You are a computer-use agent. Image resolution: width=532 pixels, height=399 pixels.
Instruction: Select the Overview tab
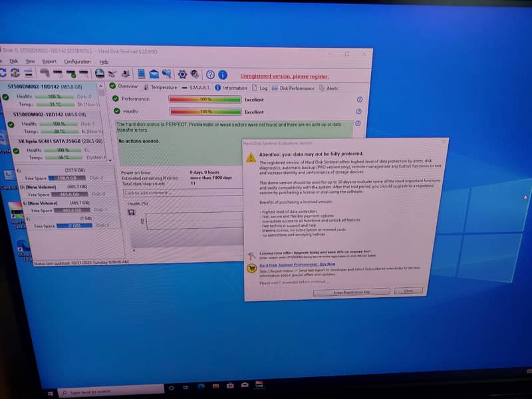coord(124,86)
